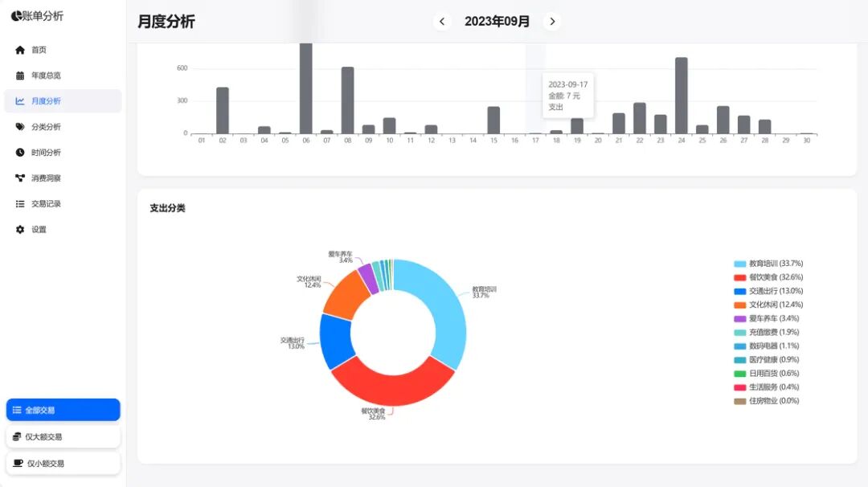This screenshot has width=868, height=487.
Task: Click the 支出分类 section heading
Action: click(167, 208)
